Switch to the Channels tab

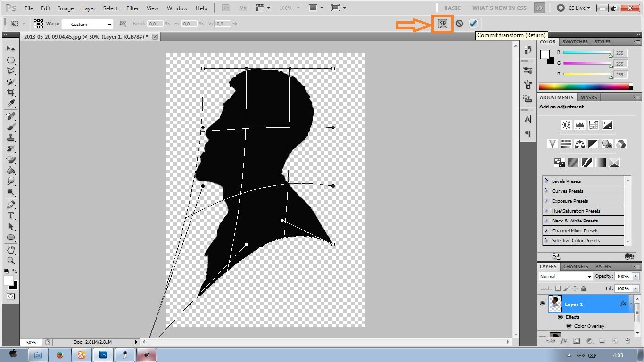[575, 266]
